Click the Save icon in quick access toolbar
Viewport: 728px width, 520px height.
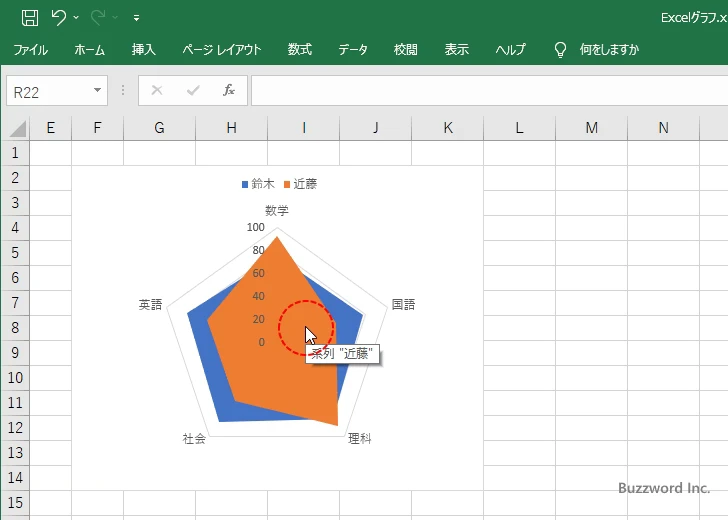30,18
